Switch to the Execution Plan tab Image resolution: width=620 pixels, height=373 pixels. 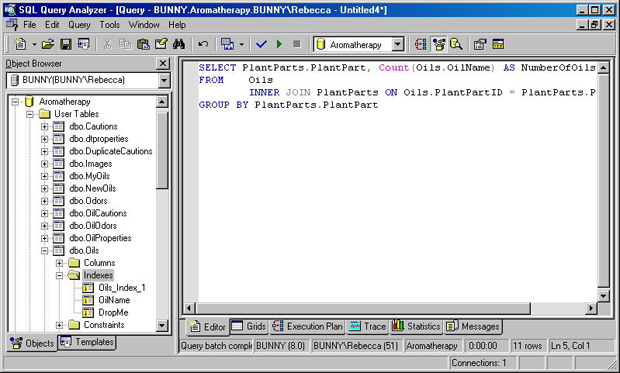(x=308, y=326)
